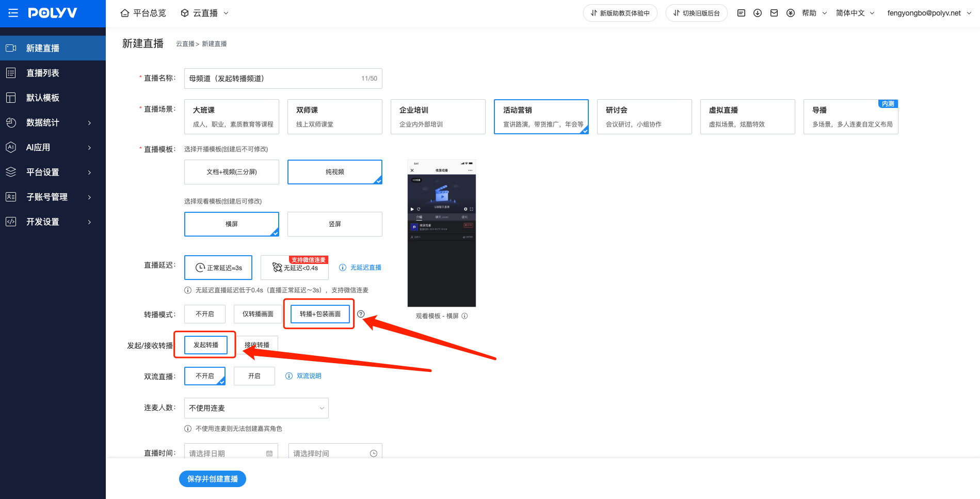Open the 云直播 dropdown in top navigation

(204, 13)
